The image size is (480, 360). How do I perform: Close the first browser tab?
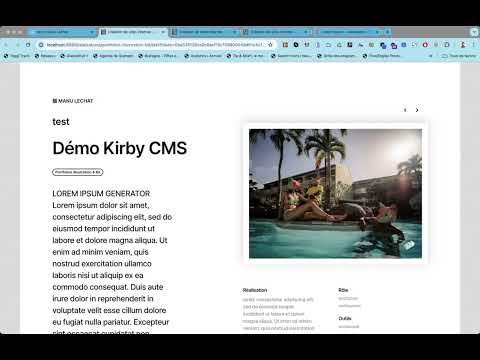click(x=92, y=32)
